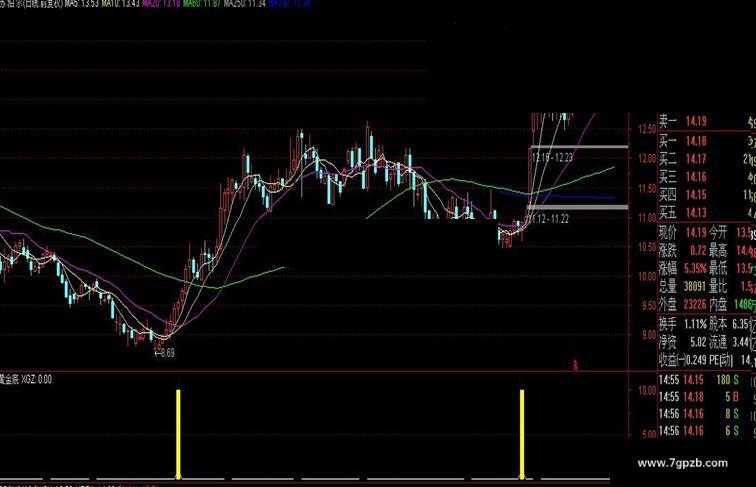756x487 pixels.
Task: Click the MA5: 13.53 moving average label
Action: 81,3
